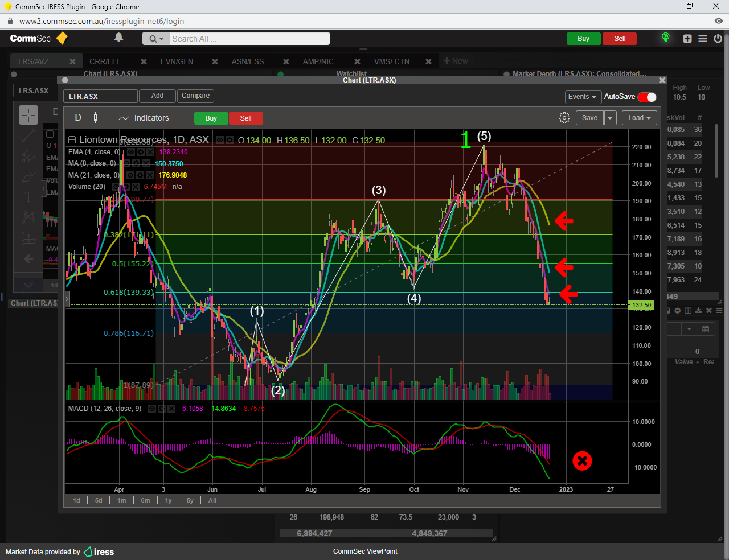Open EMA 4 indicator settings gear
This screenshot has height=560, width=729.
pyautogui.click(x=140, y=152)
